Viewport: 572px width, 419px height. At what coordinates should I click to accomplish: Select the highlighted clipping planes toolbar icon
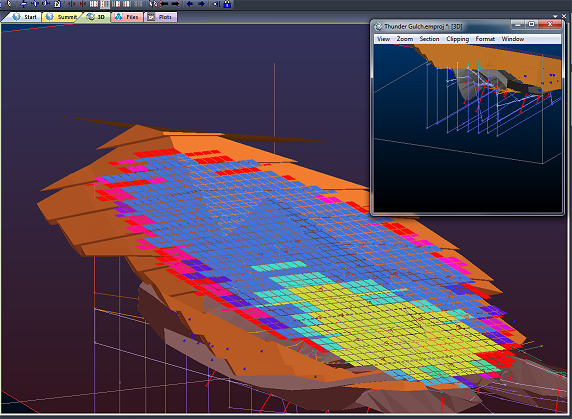[105, 4]
